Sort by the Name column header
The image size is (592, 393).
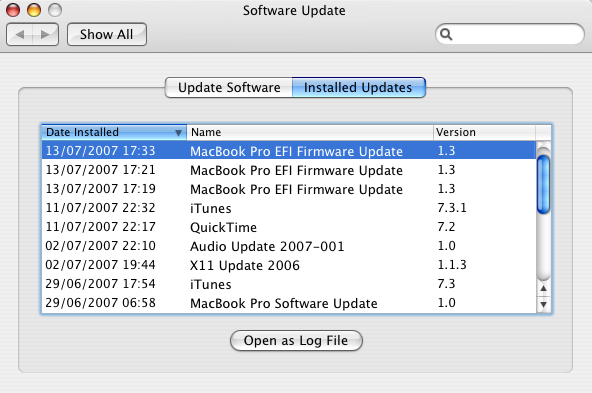pos(310,132)
